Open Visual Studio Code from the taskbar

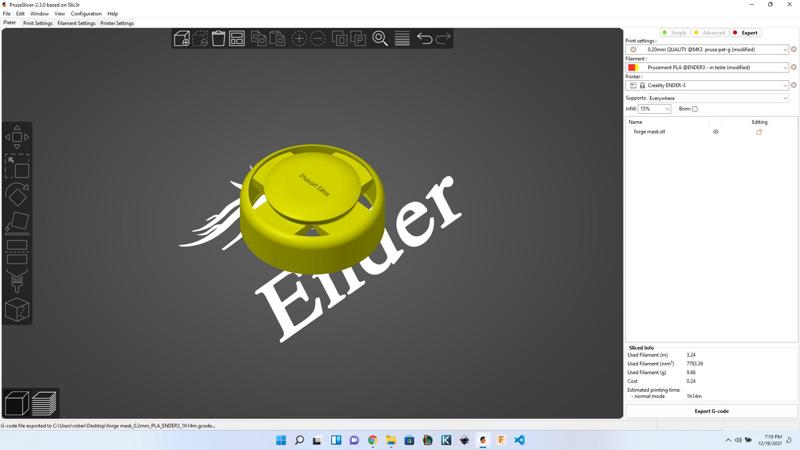519,440
